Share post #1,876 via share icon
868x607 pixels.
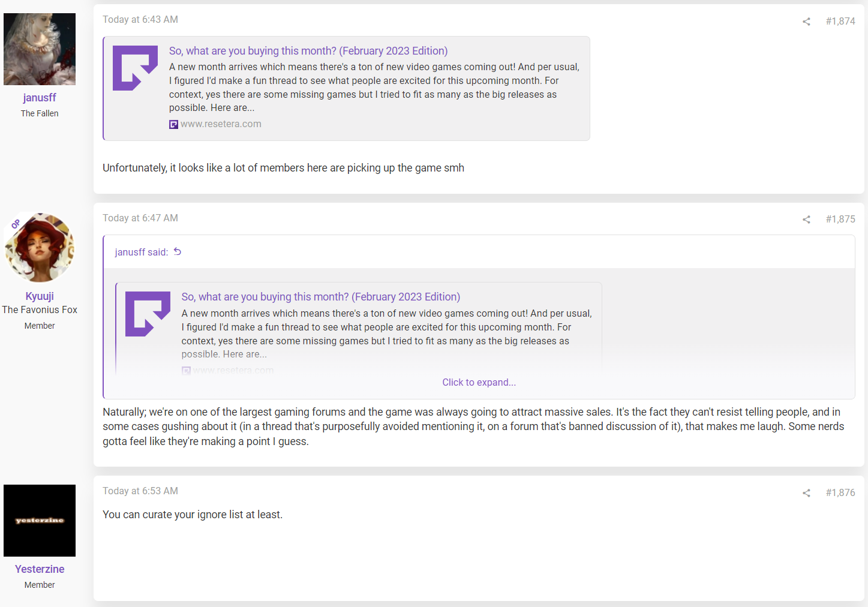point(806,493)
